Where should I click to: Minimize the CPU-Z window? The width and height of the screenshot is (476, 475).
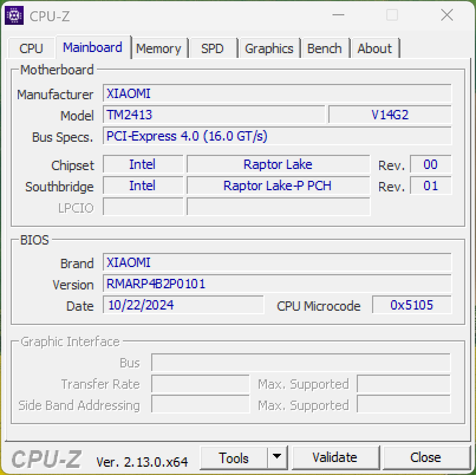point(338,15)
